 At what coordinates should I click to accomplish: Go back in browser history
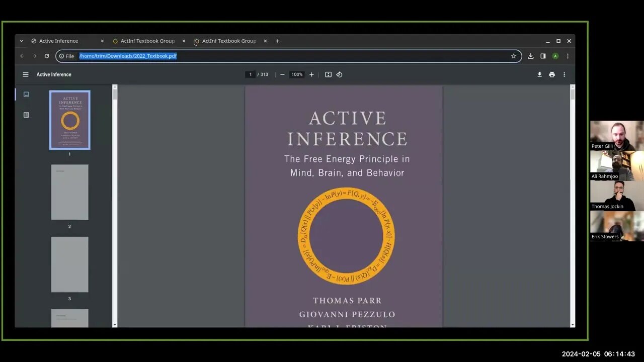tap(22, 56)
